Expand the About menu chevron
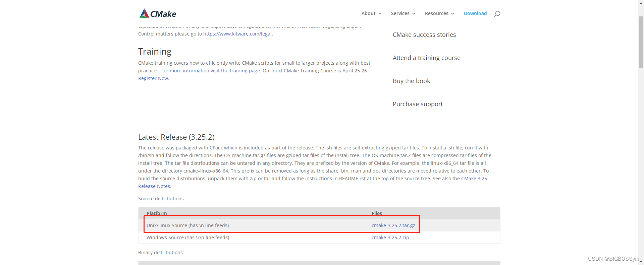The image size is (644, 265). tap(380, 14)
